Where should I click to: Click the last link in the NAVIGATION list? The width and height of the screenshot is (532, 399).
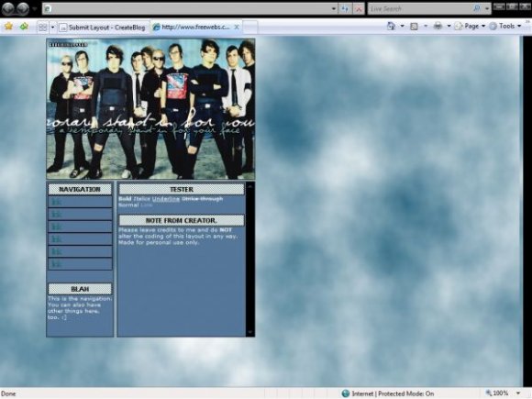point(56,264)
